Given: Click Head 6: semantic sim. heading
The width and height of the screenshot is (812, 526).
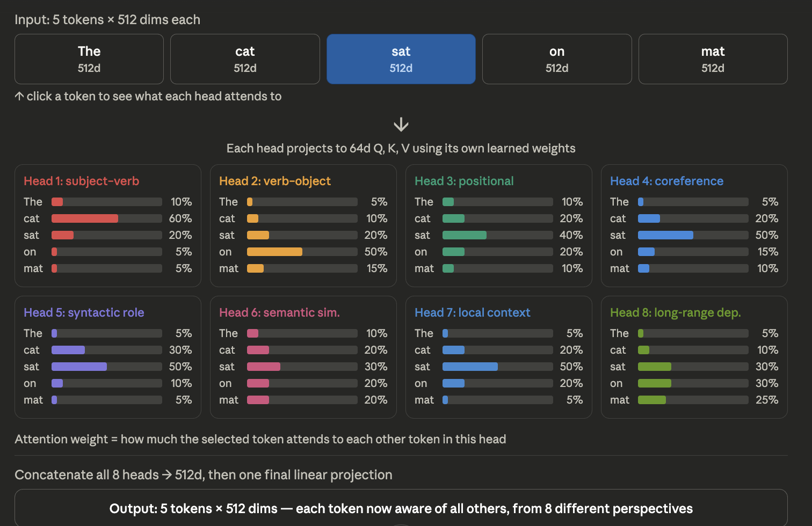Looking at the screenshot, I should tap(279, 313).
